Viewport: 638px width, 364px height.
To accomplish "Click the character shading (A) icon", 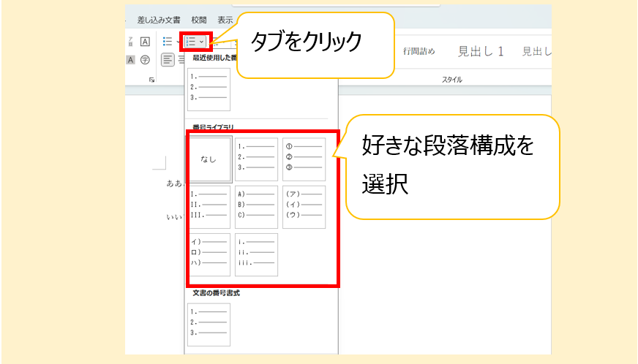I will [131, 60].
